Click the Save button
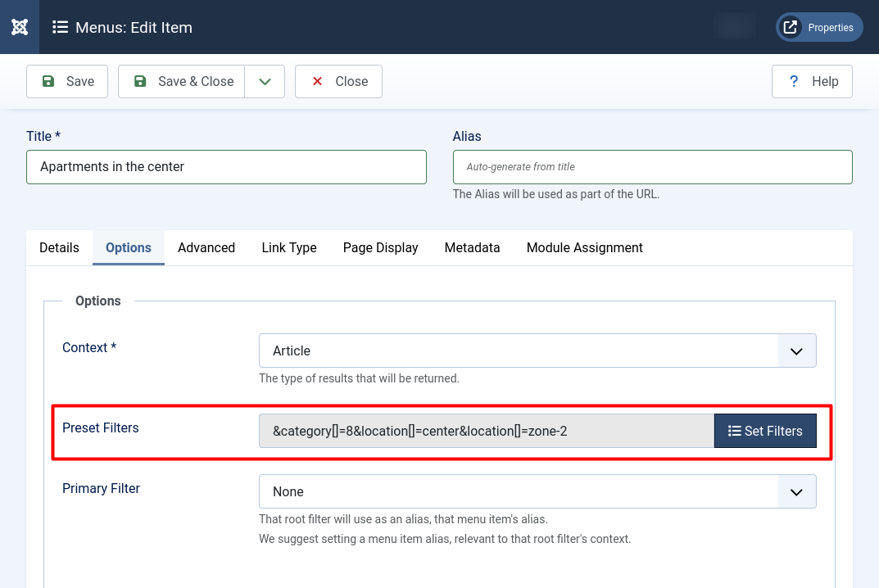Viewport: 879px width, 588px height. (x=67, y=81)
